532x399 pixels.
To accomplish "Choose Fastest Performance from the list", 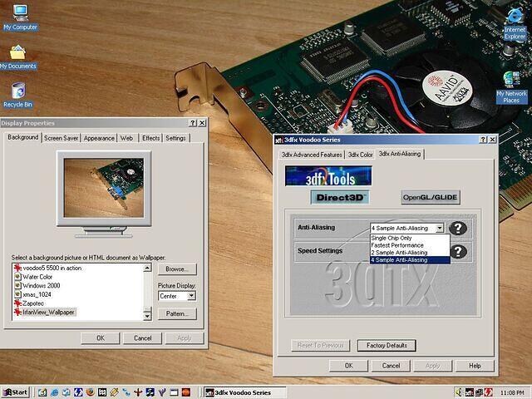I will (x=410, y=245).
